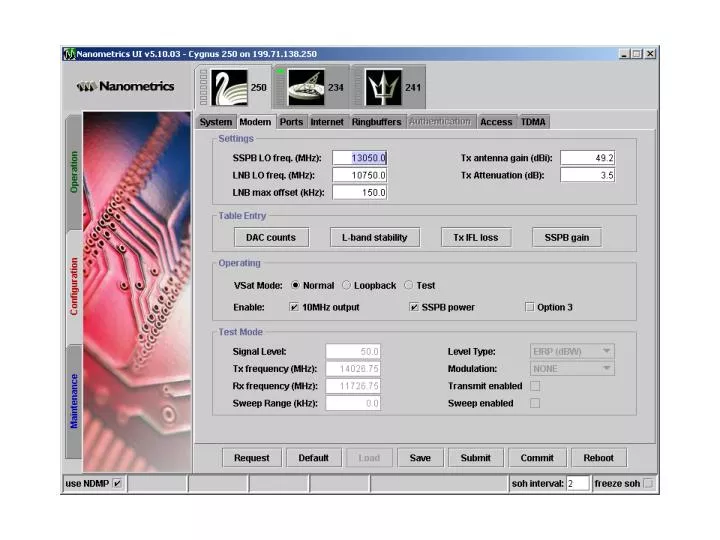Toggle the use NDMP checkbox
This screenshot has height=540, width=720.
(117, 483)
